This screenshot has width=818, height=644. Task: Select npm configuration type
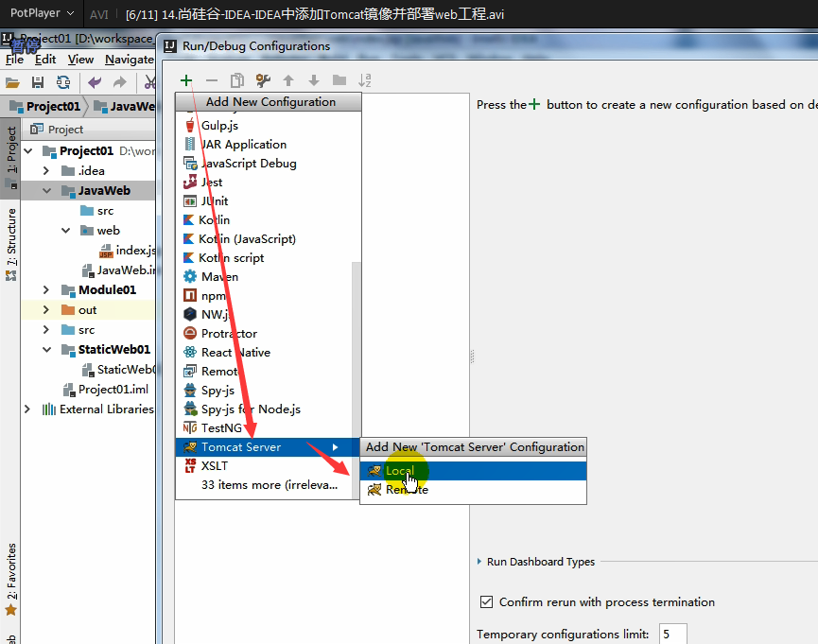(x=265, y=296)
